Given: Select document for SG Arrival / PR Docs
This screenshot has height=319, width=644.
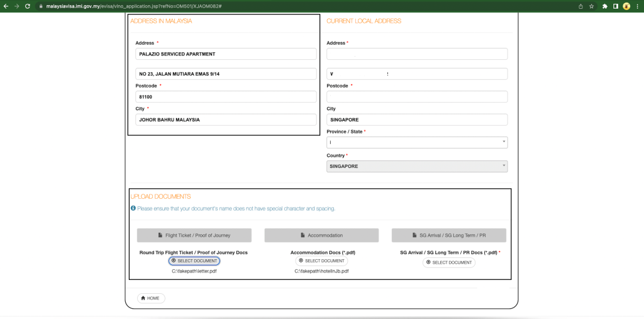Looking at the screenshot, I should click(449, 262).
